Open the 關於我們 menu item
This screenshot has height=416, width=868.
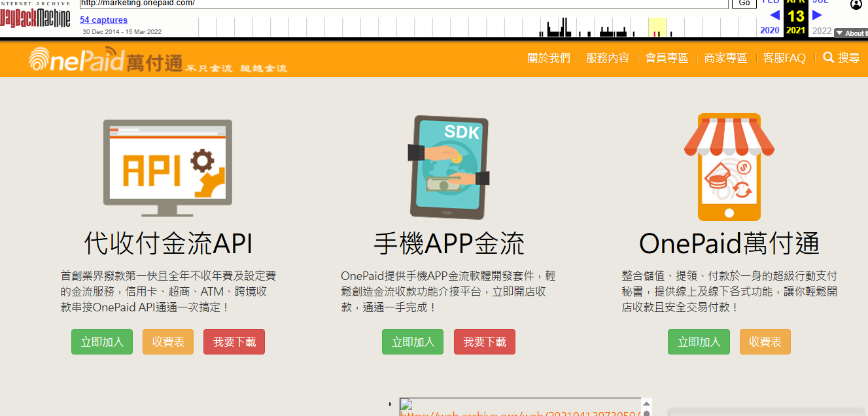coord(549,58)
